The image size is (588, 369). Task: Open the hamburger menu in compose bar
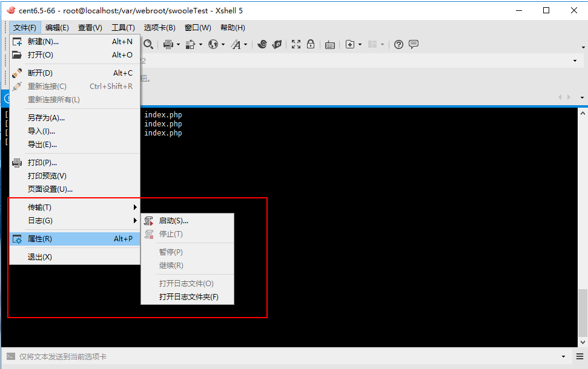pyautogui.click(x=580, y=356)
